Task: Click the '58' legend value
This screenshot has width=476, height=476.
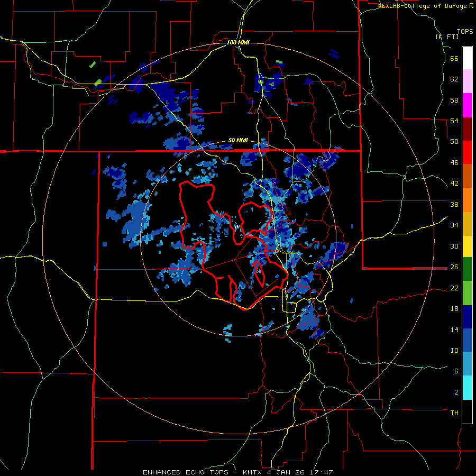Action: (454, 100)
